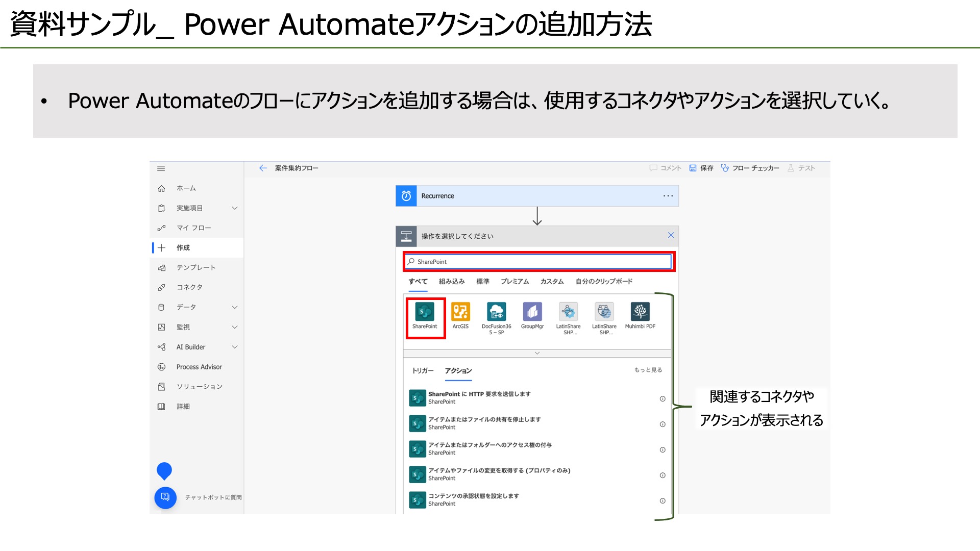Image resolution: width=980 pixels, height=551 pixels.
Task: Click the plus icon beside 作成
Action: pos(161,248)
